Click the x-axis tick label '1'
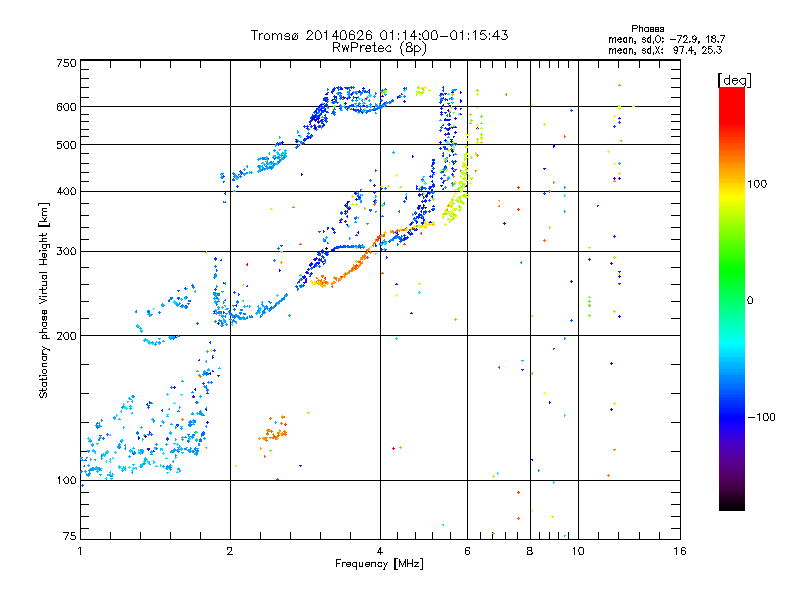The width and height of the screenshot is (800, 600). (x=80, y=551)
